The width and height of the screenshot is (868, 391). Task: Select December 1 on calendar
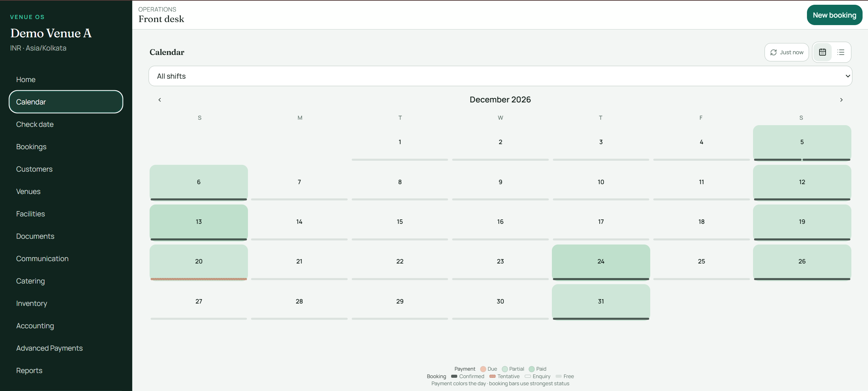400,143
